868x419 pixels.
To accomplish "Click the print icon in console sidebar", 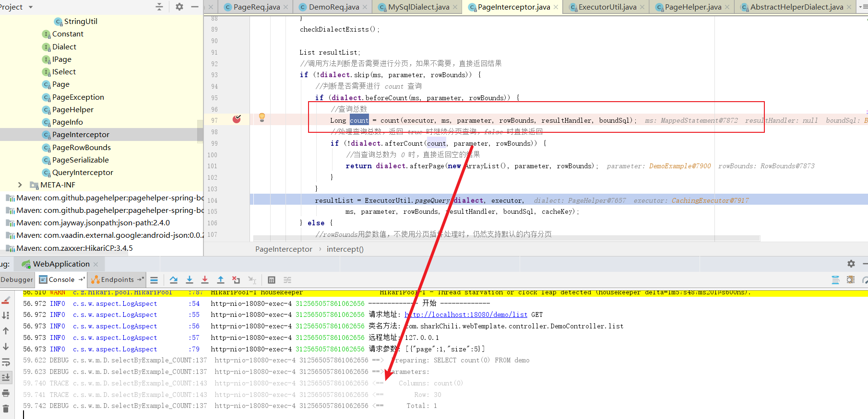I will pos(6,393).
